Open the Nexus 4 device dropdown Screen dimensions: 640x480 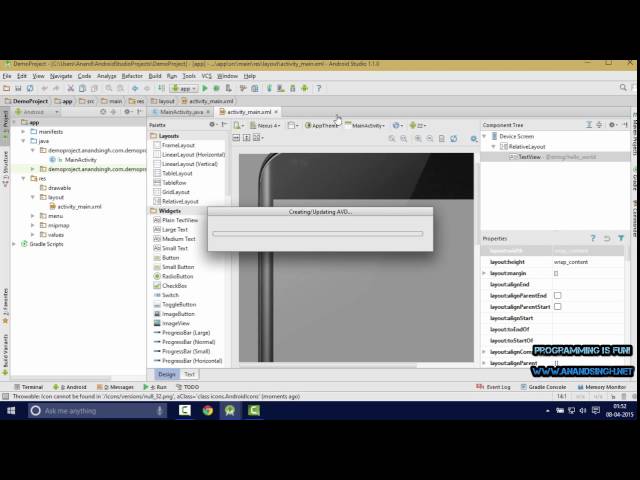265,126
